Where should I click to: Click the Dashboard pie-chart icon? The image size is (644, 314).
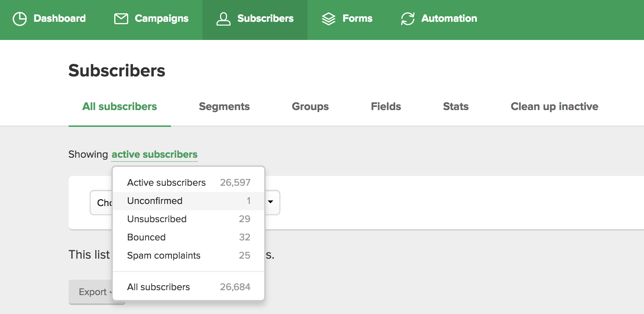[20, 19]
